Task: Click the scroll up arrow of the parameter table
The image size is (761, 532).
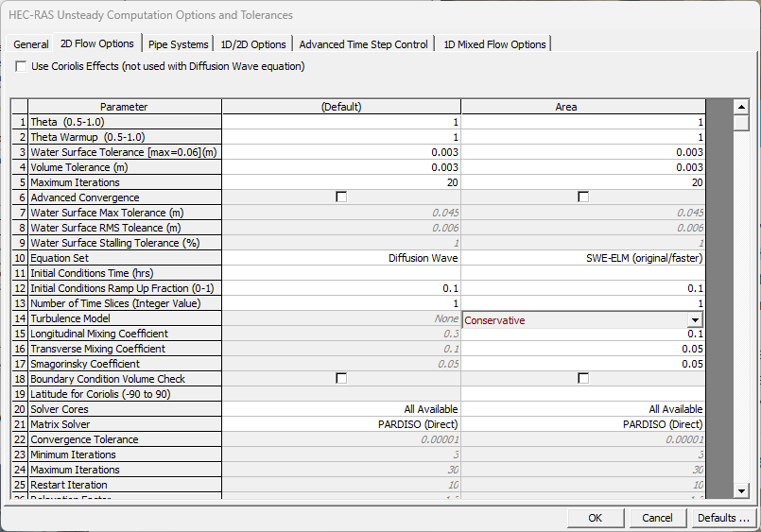Action: click(x=741, y=107)
